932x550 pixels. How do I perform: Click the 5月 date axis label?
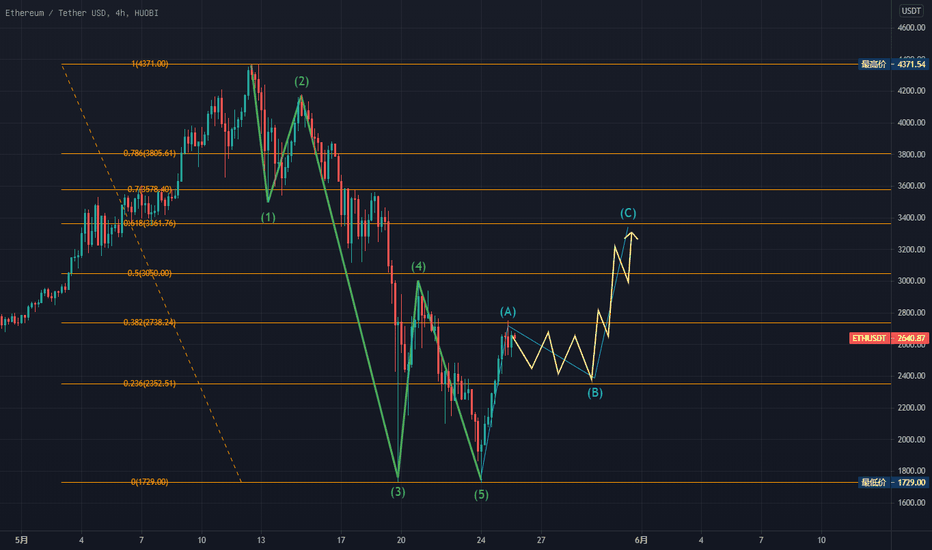click(x=21, y=540)
